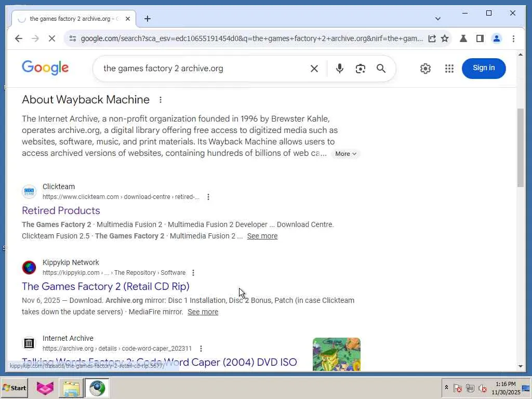Click the Kippykip Network site name
The image size is (532, 399).
71,262
